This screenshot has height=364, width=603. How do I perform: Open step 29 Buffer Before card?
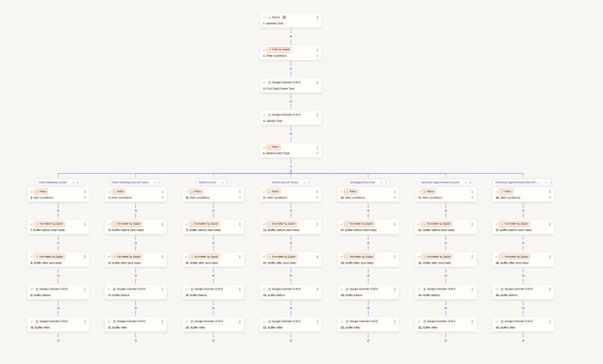click(x=368, y=292)
